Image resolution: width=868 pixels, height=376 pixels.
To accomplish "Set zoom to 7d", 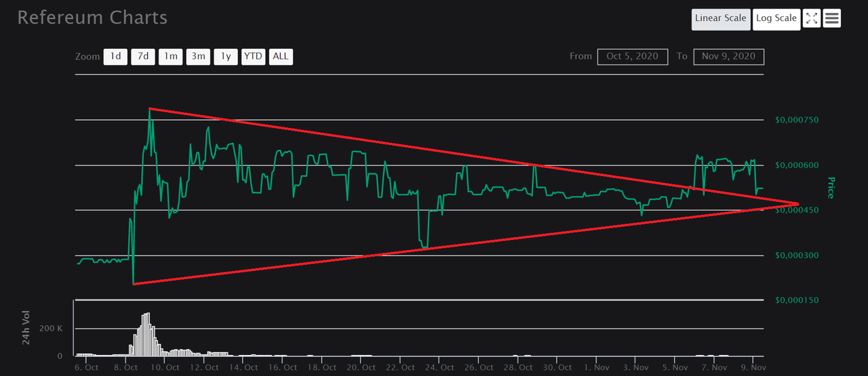I will [143, 56].
